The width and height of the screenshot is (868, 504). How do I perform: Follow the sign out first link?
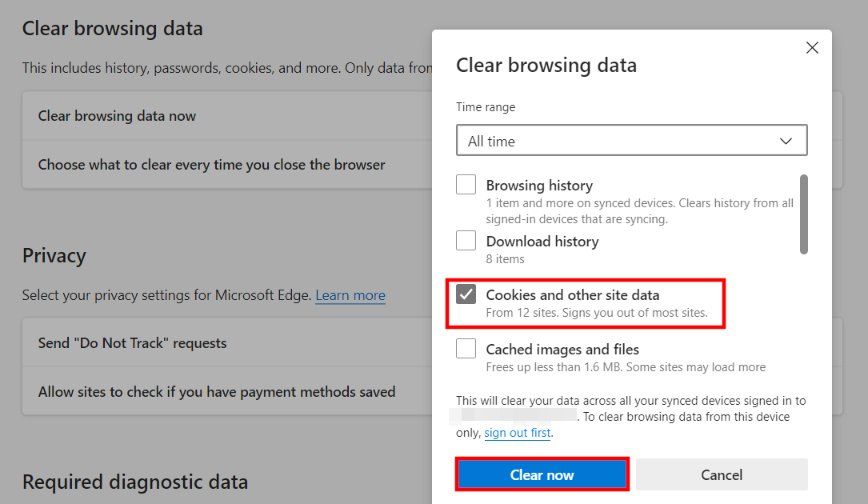coord(518,433)
